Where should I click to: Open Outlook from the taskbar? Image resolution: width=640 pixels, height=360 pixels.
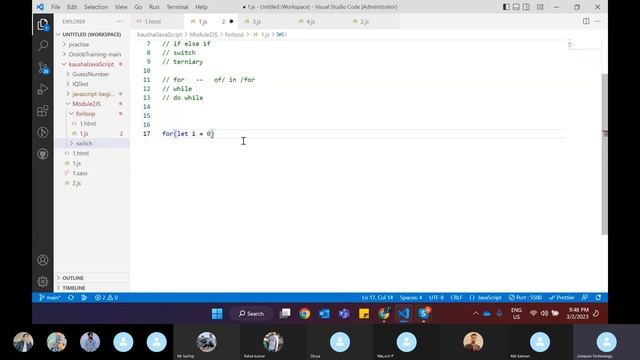[x=324, y=313]
